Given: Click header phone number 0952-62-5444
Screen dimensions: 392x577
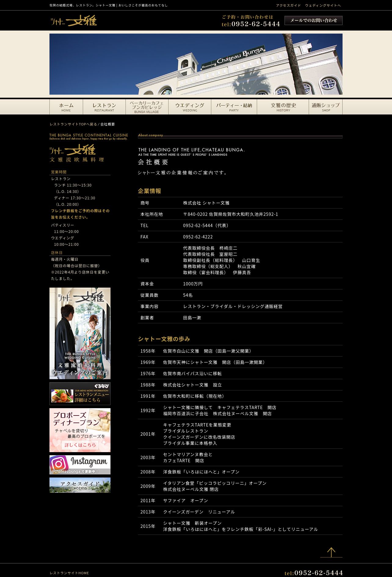Looking at the screenshot, I should tap(251, 24).
